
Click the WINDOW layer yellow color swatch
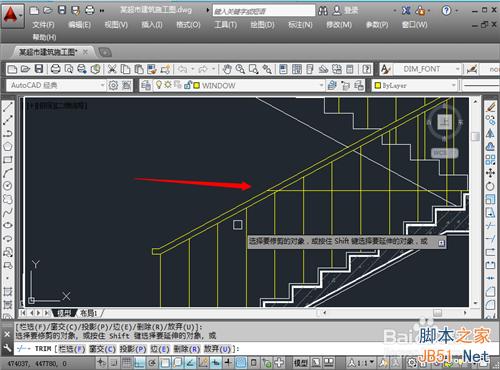click(x=197, y=85)
